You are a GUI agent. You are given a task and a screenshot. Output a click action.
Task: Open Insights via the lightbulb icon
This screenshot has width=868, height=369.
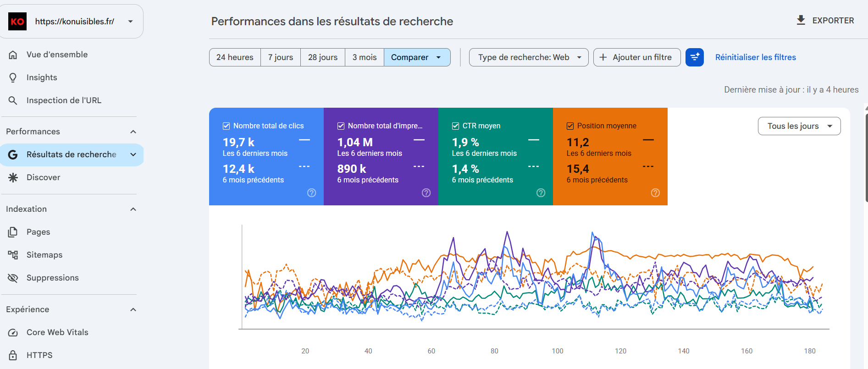tap(13, 77)
